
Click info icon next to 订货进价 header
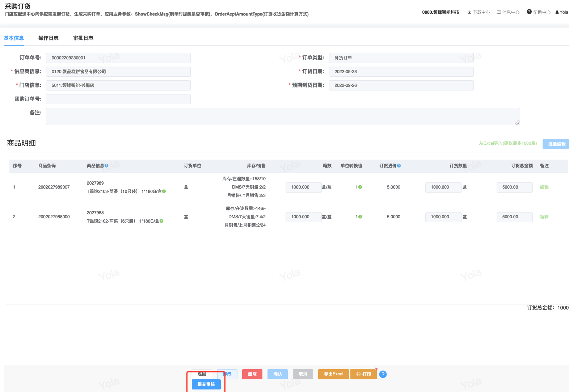point(399,166)
